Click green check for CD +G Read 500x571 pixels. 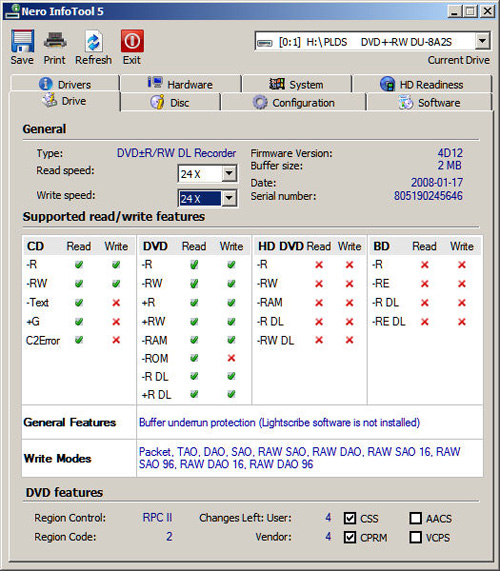pos(79,322)
